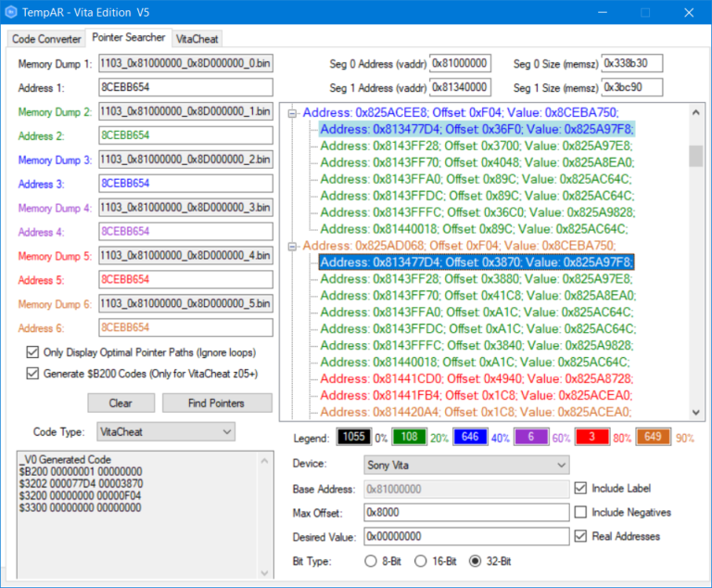Select root row Address 0x825ACEE8
The width and height of the screenshot is (712, 588).
[461, 113]
